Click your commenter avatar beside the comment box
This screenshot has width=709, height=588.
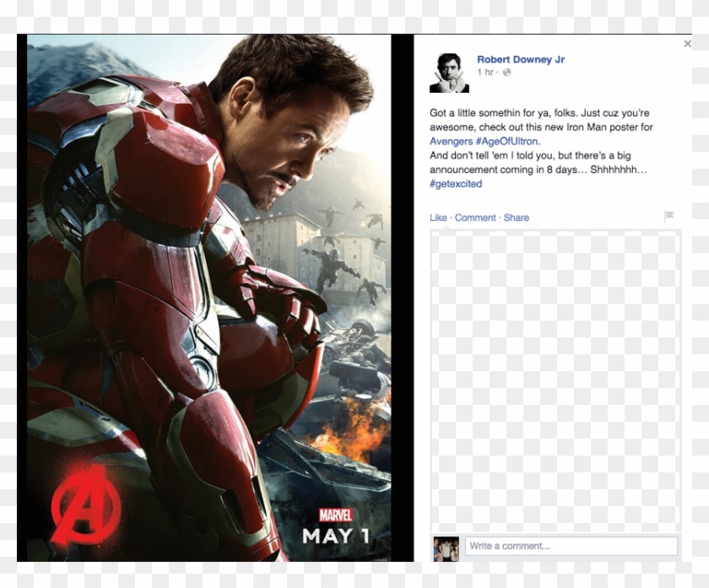pos(446,548)
